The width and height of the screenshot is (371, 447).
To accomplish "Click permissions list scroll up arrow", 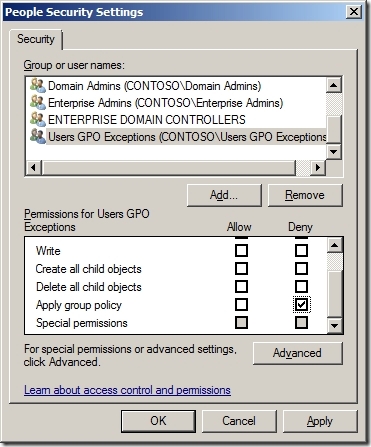I will coord(335,245).
